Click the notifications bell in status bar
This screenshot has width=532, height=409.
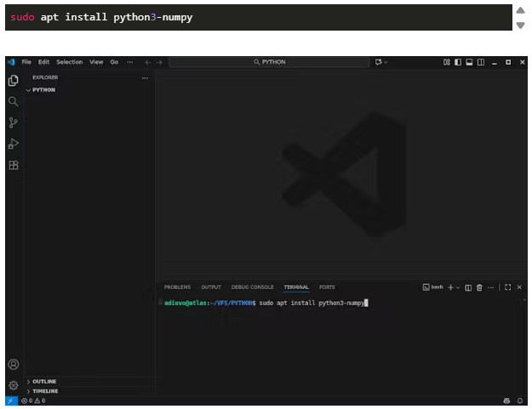pos(519,400)
